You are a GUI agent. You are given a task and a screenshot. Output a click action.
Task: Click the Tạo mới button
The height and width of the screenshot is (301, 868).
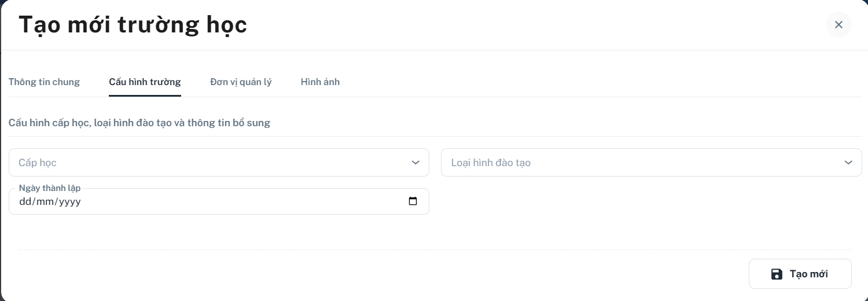[800, 274]
